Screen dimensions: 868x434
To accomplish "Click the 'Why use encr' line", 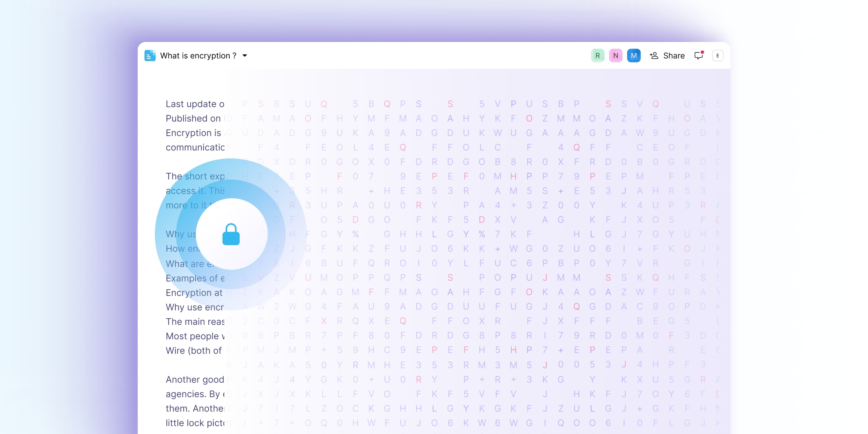I will click(195, 307).
